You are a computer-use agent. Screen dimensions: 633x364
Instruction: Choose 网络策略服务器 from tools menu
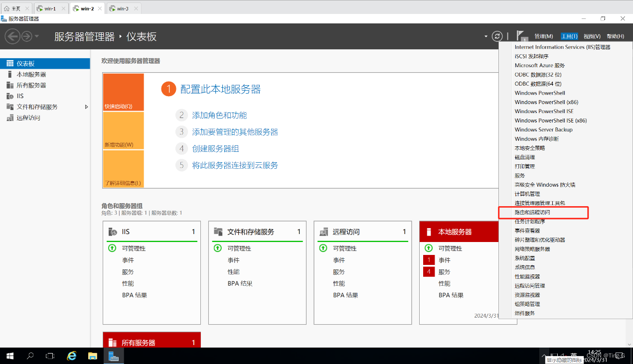(x=532, y=249)
